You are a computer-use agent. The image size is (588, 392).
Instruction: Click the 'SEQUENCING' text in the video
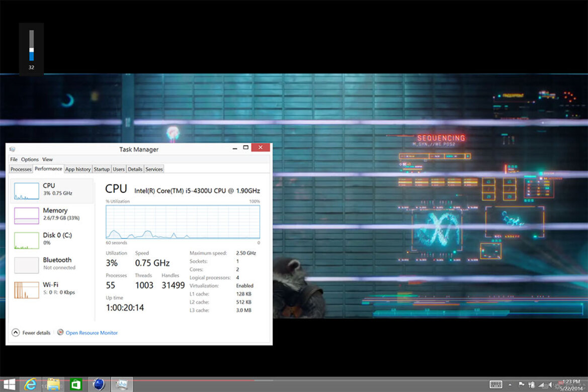point(441,138)
